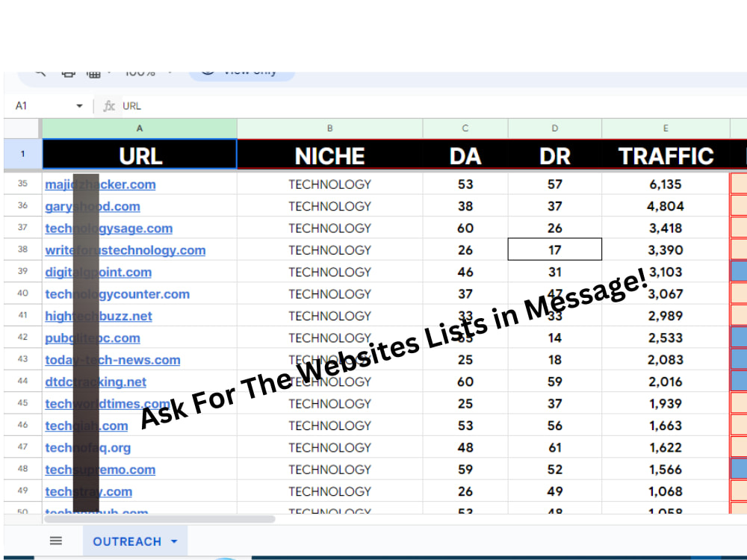This screenshot has height=560, width=747.
Task: Select the URL header cell
Action: click(x=140, y=155)
